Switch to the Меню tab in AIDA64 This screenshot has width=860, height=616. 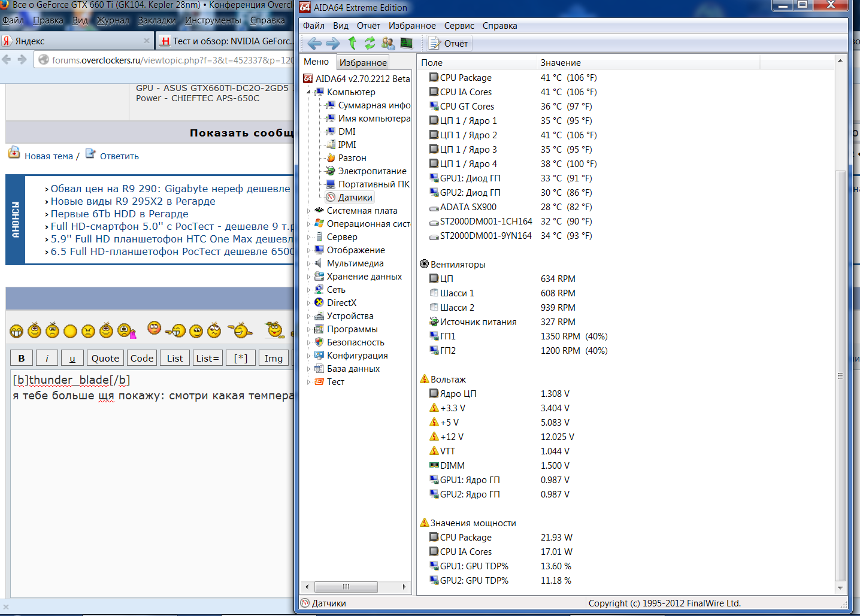[x=316, y=62]
